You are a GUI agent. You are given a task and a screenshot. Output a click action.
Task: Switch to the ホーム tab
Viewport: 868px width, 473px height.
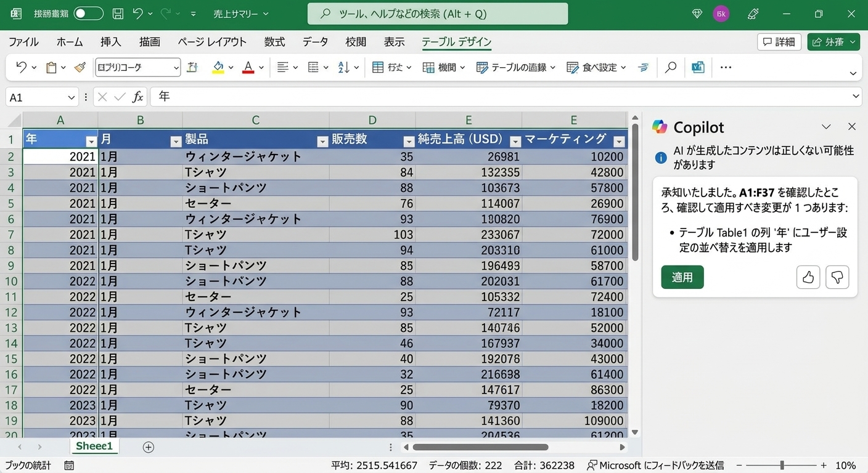(x=70, y=42)
